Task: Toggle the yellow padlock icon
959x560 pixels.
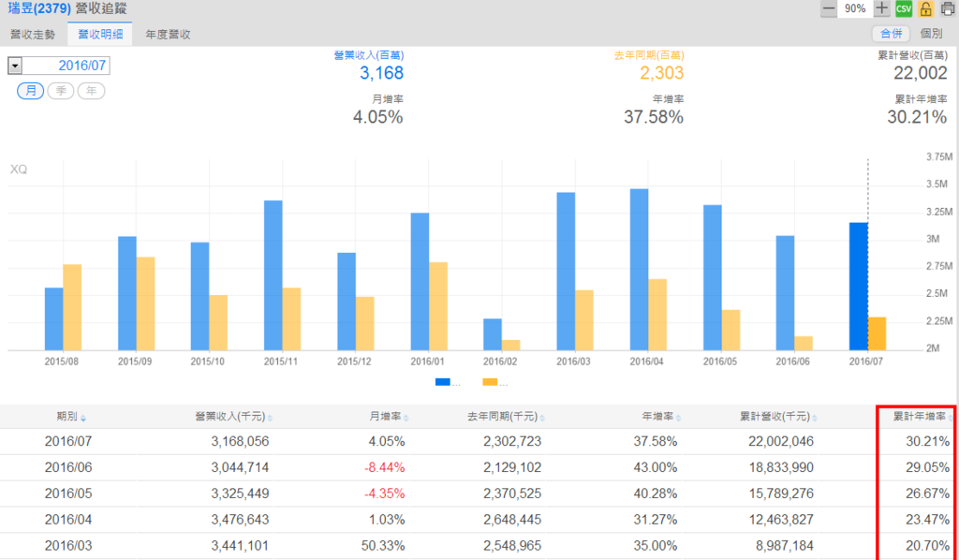Action: pyautogui.click(x=925, y=9)
